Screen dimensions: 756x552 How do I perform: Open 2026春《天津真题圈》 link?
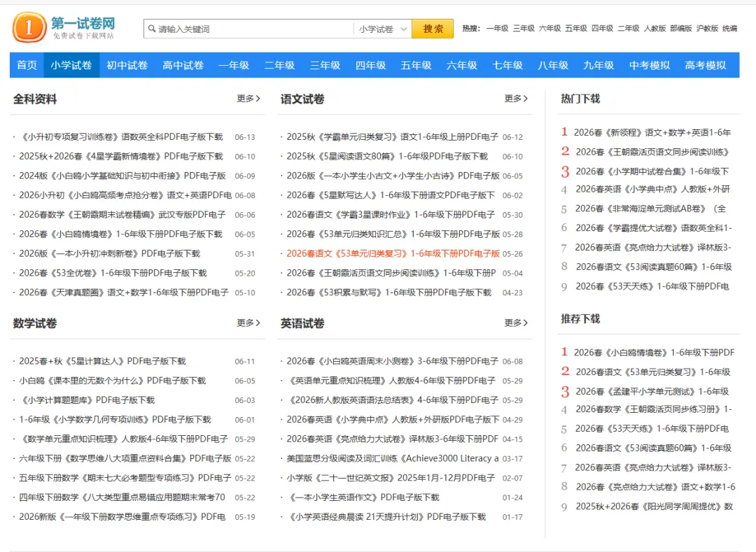click(124, 292)
